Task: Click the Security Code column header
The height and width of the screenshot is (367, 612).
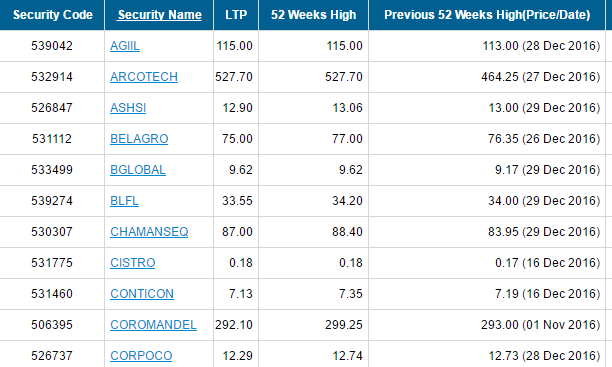Action: [53, 15]
